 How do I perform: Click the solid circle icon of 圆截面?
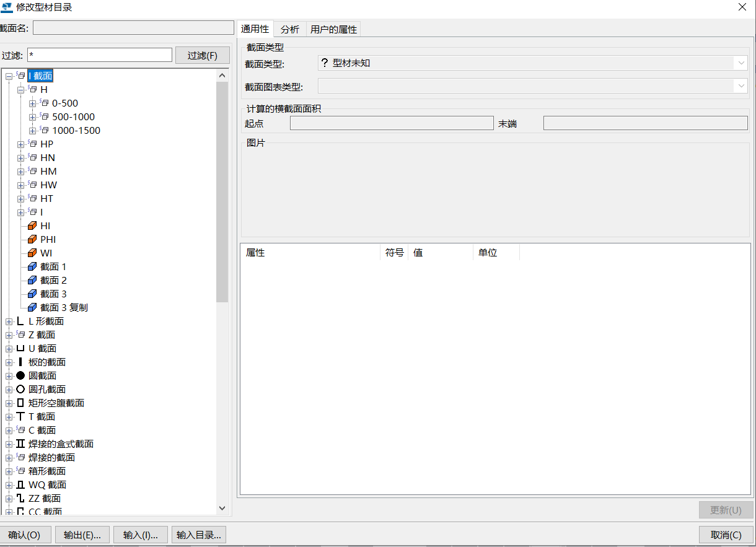pos(20,375)
